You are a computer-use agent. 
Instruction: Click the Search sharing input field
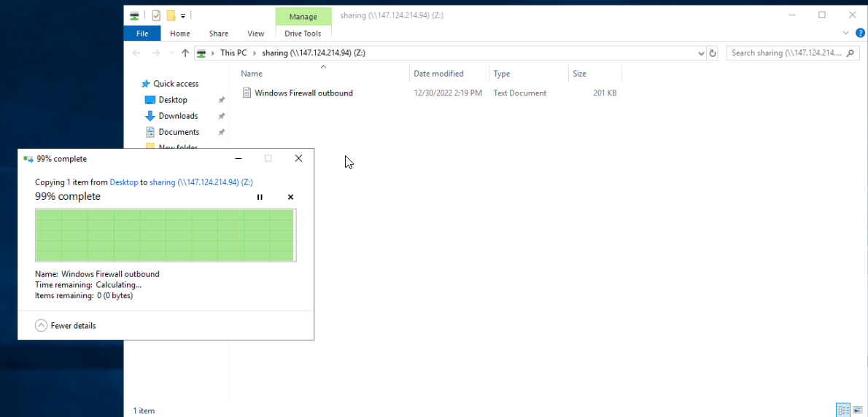click(x=786, y=53)
